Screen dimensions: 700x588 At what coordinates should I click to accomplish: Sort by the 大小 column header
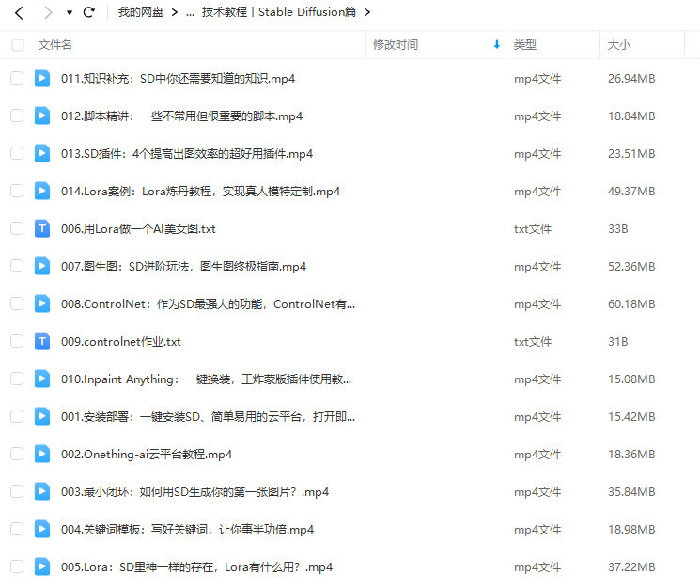coord(619,45)
